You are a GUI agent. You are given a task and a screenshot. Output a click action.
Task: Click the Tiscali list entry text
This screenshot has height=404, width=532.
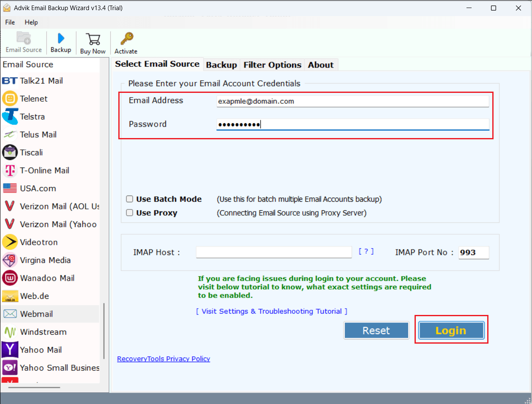32,152
